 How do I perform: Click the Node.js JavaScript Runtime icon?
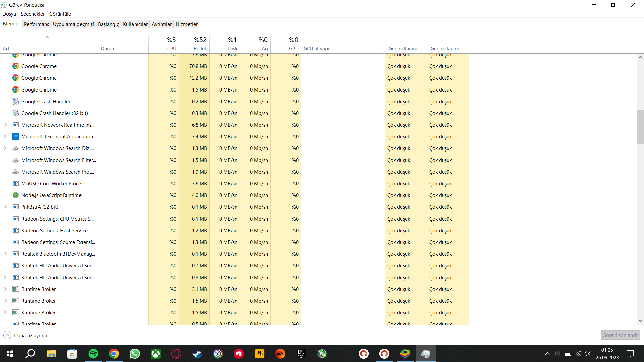(15, 195)
